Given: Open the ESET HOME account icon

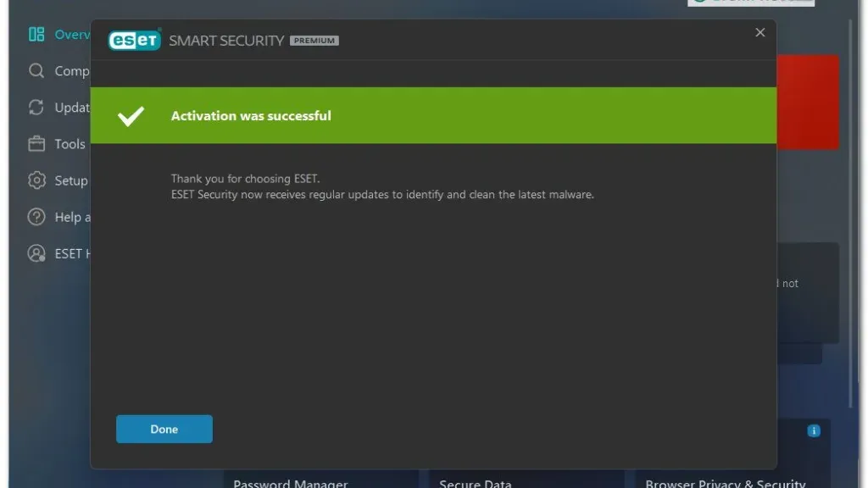Looking at the screenshot, I should 36,253.
